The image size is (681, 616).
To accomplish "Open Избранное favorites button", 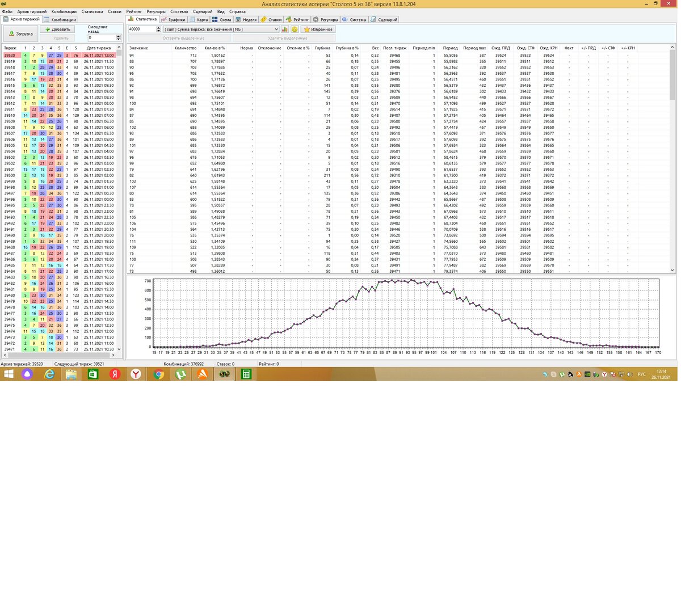I will coord(318,29).
